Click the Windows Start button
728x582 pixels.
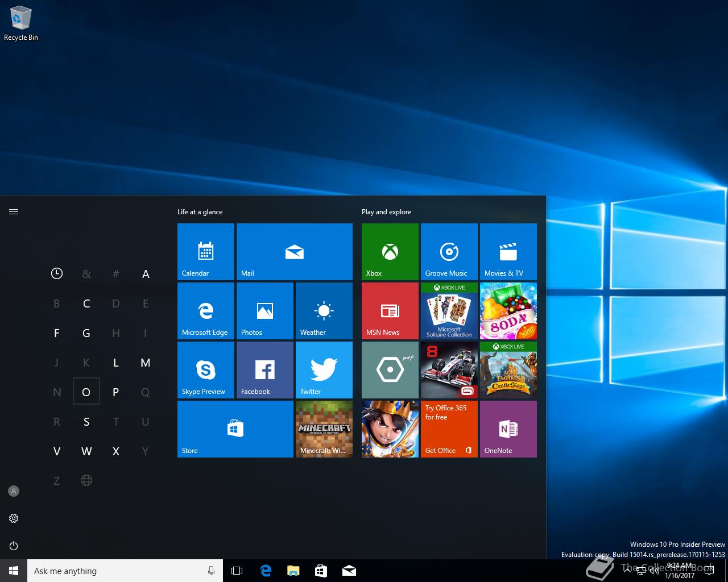click(x=14, y=571)
